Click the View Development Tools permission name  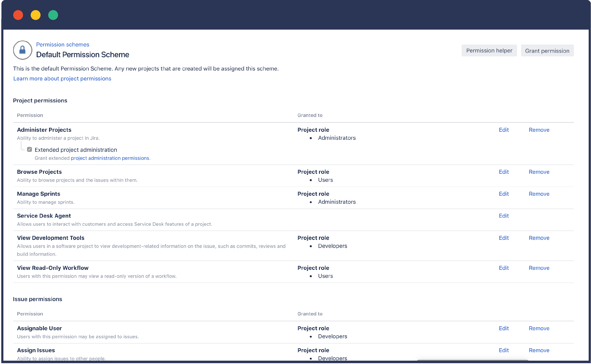tap(51, 238)
